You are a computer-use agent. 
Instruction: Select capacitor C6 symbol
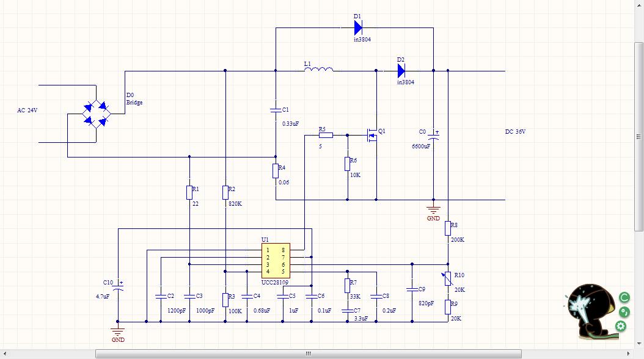[312, 296]
